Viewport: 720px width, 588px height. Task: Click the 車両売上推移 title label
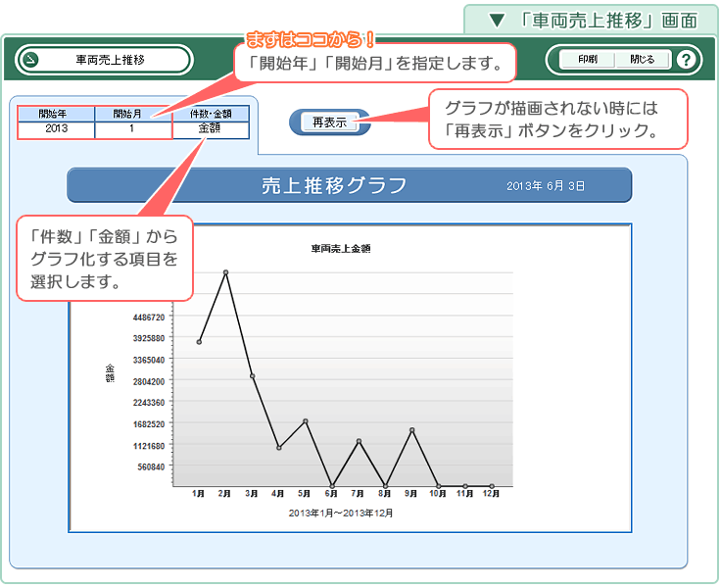pos(110,60)
